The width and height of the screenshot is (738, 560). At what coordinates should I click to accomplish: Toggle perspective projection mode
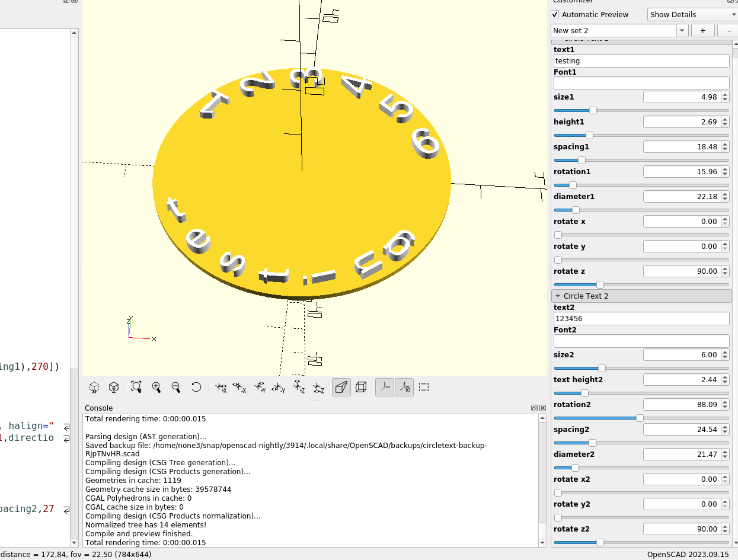point(341,387)
